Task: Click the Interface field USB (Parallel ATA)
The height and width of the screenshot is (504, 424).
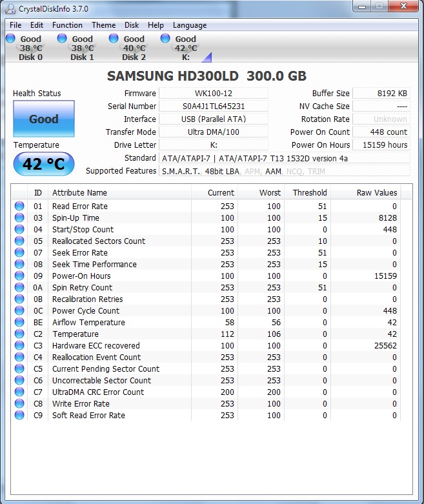Action: (214, 119)
